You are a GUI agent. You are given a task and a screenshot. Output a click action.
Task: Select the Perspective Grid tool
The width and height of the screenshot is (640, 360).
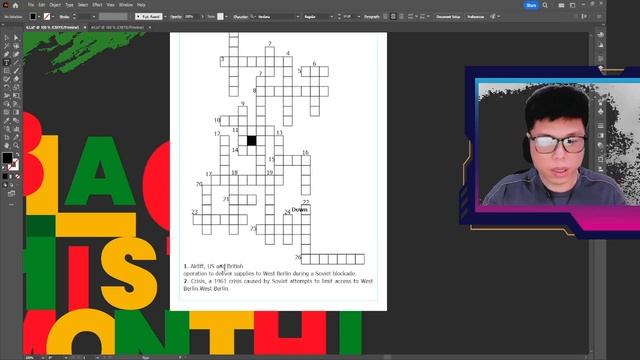[x=16, y=104]
